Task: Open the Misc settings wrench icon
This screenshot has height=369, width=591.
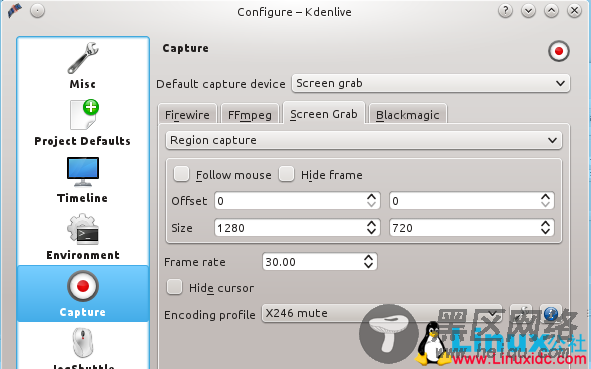Action: (83, 58)
